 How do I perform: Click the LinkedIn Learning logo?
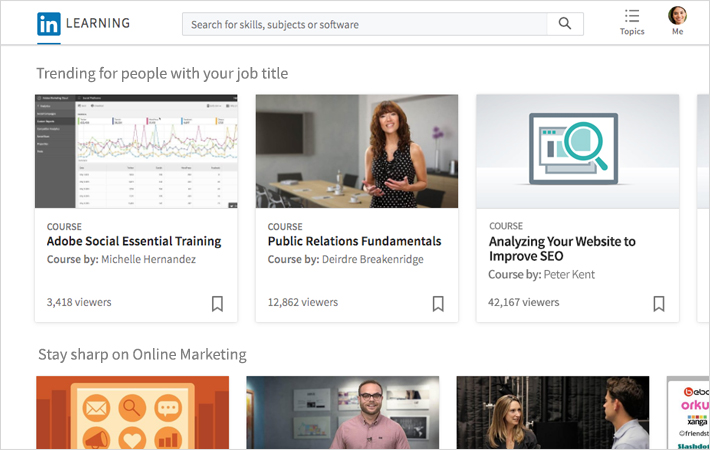[x=83, y=24]
